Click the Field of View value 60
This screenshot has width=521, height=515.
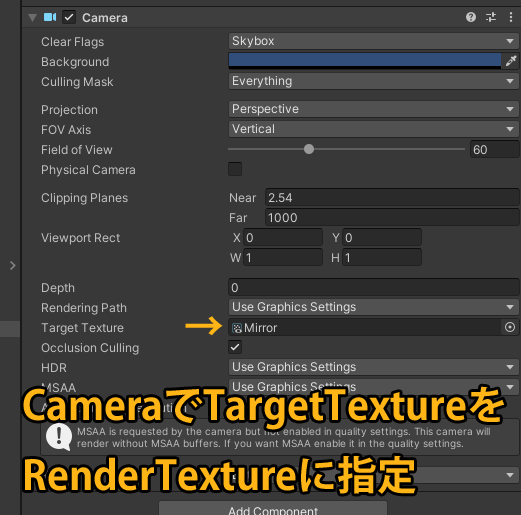pyautogui.click(x=495, y=149)
